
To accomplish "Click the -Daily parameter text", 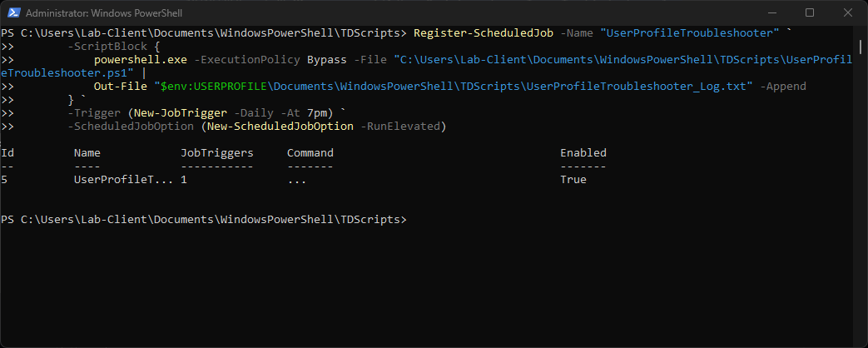I will [x=254, y=113].
